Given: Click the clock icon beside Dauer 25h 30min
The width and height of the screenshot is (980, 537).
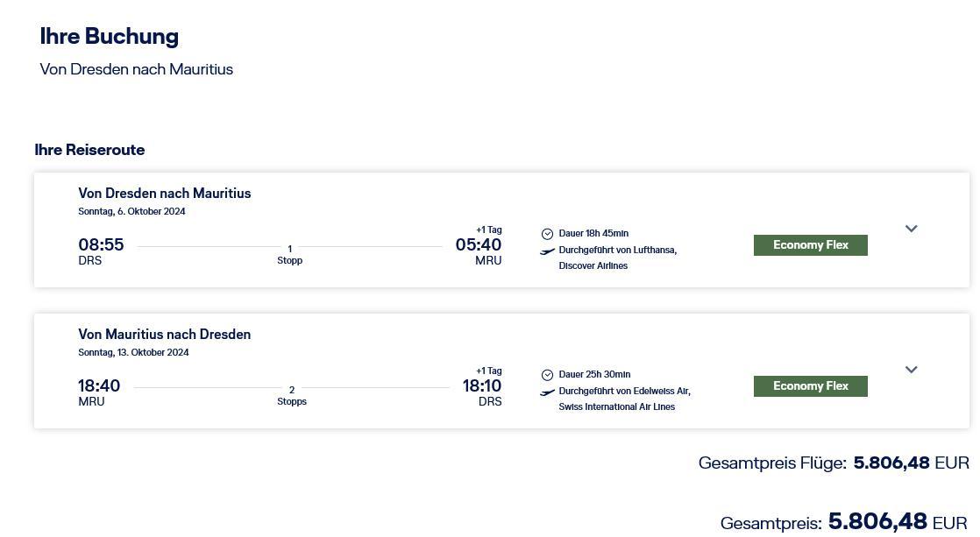Looking at the screenshot, I should click(547, 375).
